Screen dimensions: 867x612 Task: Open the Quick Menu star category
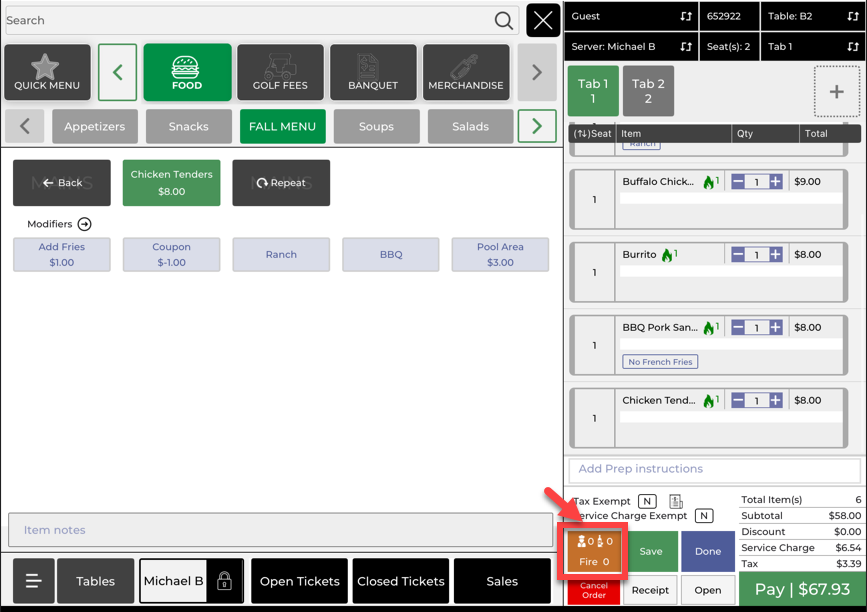click(47, 72)
